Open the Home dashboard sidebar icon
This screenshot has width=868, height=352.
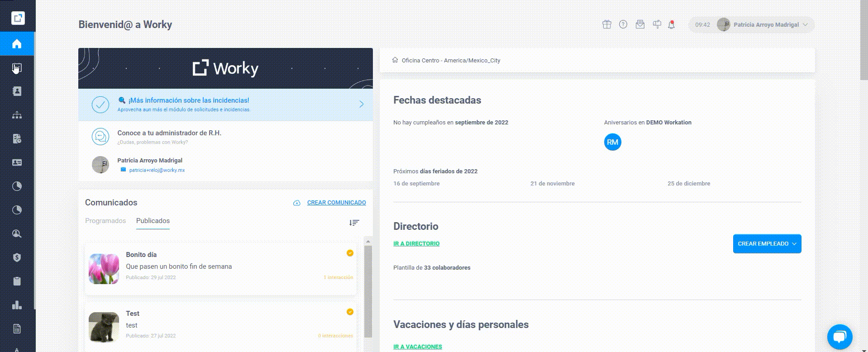coord(17,44)
